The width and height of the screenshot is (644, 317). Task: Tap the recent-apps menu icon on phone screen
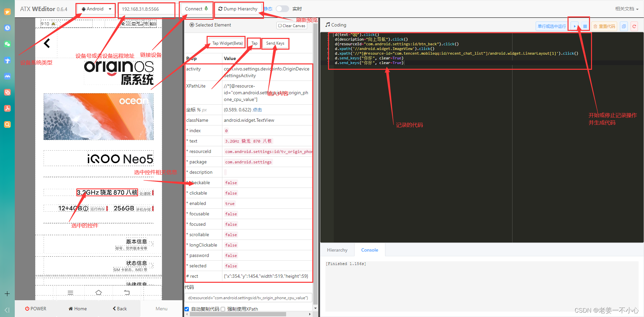coord(70,293)
